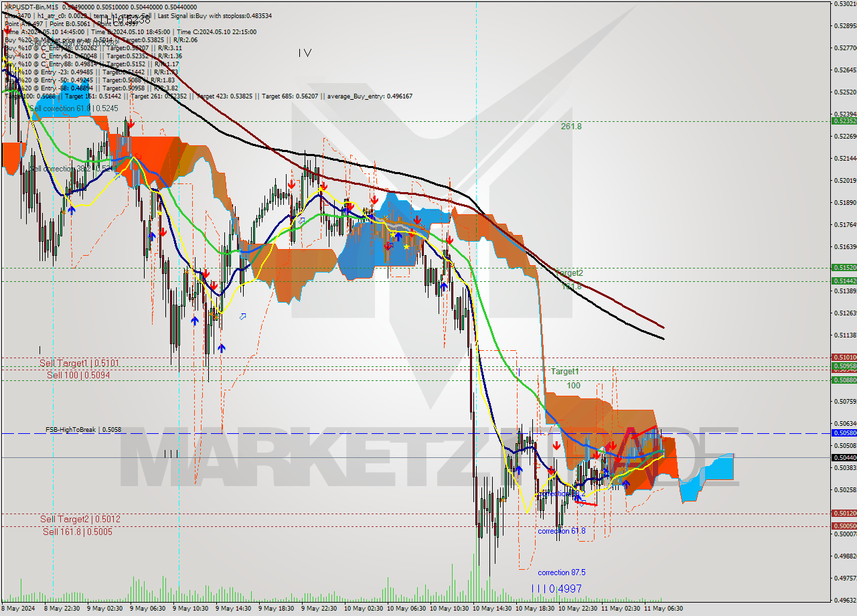Click the 'Sell 100 | 0.5094' label
This screenshot has width=857, height=616.
click(78, 375)
